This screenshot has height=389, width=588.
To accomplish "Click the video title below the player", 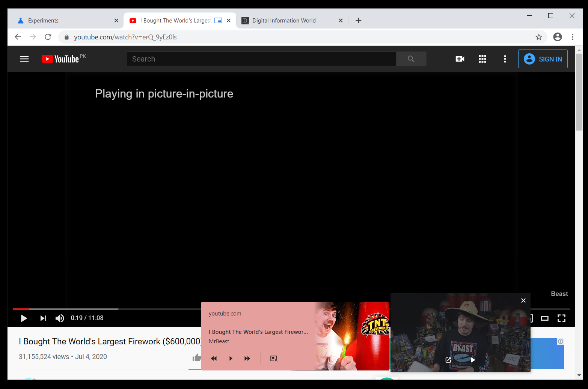I will pyautogui.click(x=110, y=341).
